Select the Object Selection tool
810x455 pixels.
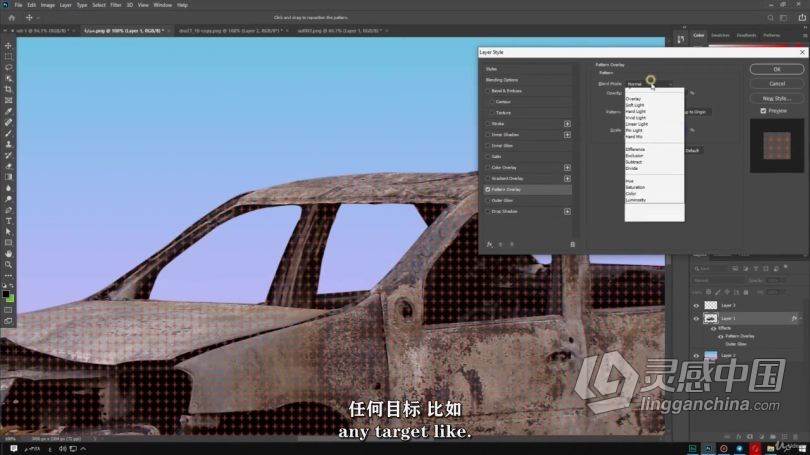click(x=8, y=79)
